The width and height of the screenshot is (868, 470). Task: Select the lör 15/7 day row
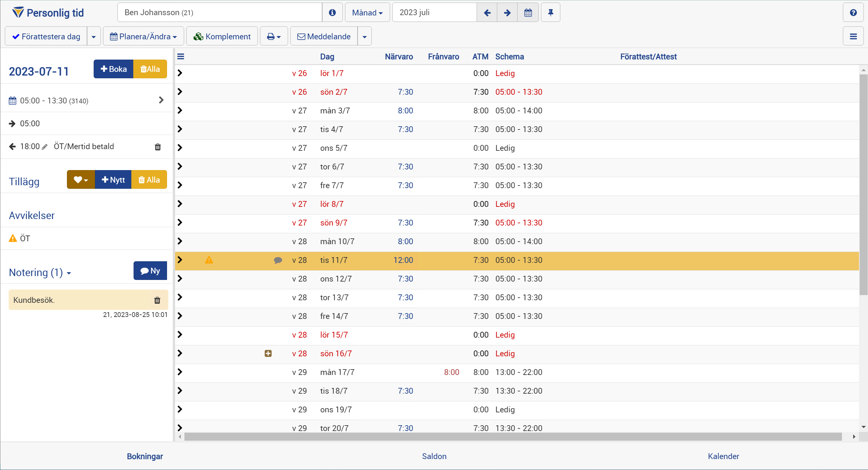517,335
